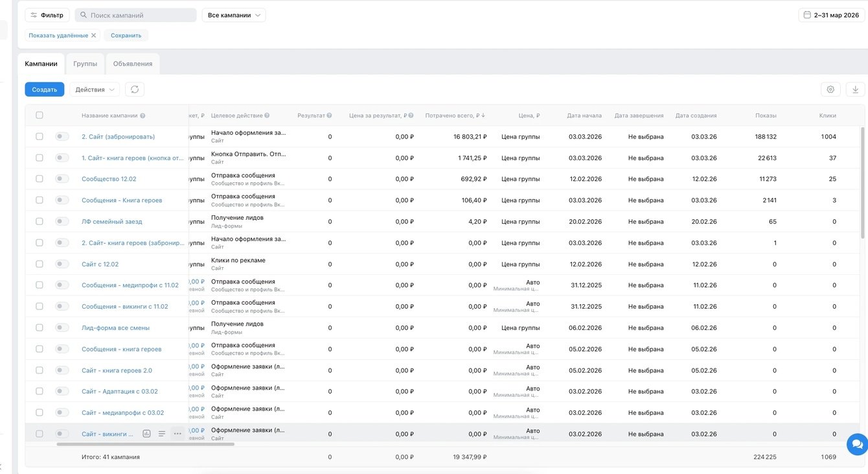This screenshot has width=868, height=474.
Task: Click list lines icon on Сайт - викинги row
Action: click(x=162, y=434)
